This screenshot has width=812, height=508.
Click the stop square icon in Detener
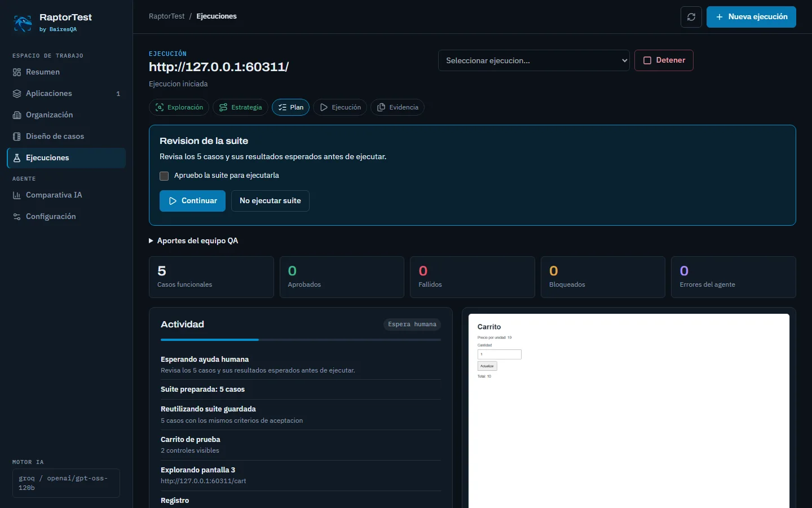pyautogui.click(x=647, y=60)
